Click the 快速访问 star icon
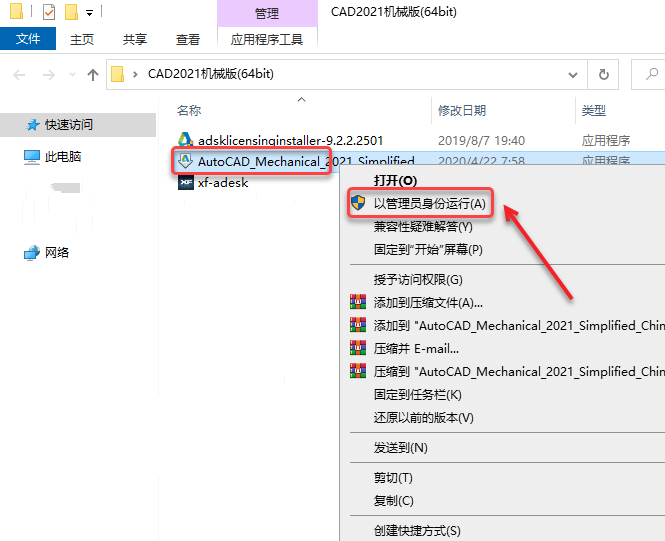 (x=33, y=125)
